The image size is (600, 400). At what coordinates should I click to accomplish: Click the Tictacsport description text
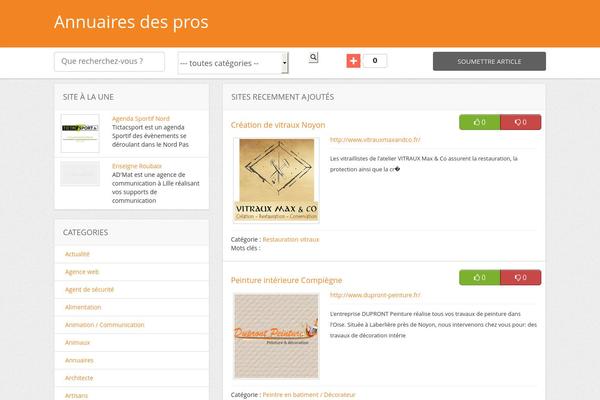pyautogui.click(x=150, y=136)
